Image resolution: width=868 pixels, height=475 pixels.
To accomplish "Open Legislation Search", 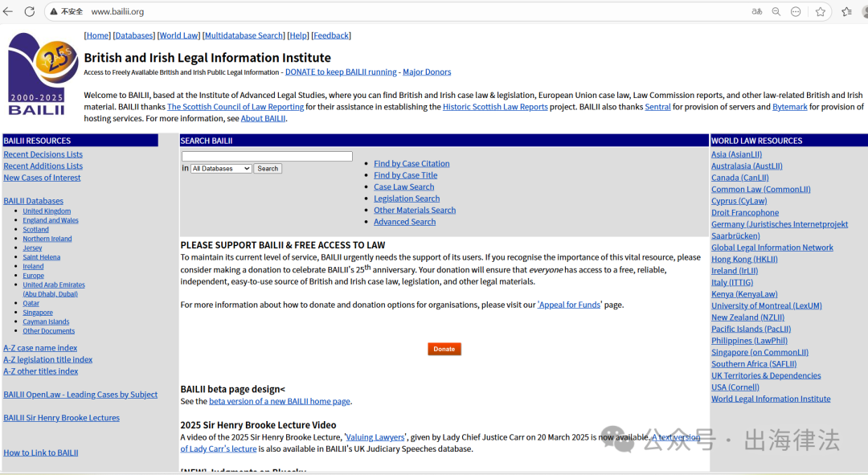I will (x=407, y=199).
